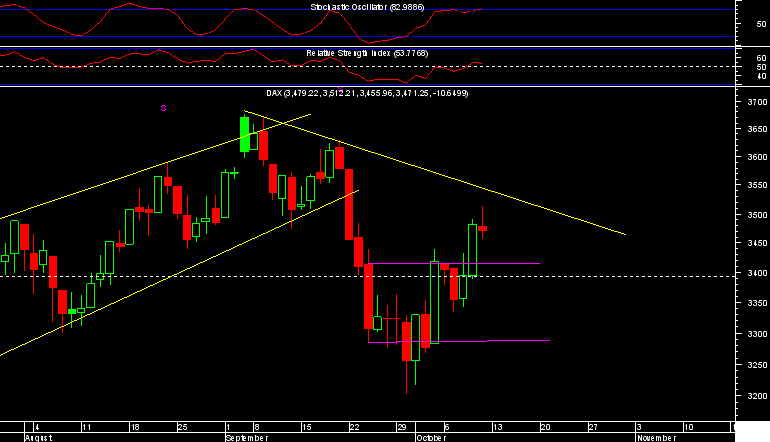This screenshot has width=770, height=442.
Task: Click the 3650 price axis label
Action: 757,129
